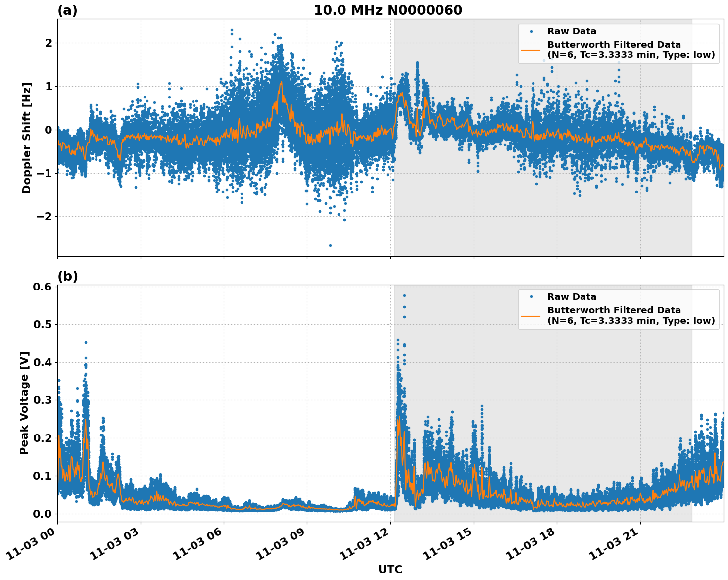Select the panel label (b)
Screen dimensions: 728x580
click(x=67, y=275)
